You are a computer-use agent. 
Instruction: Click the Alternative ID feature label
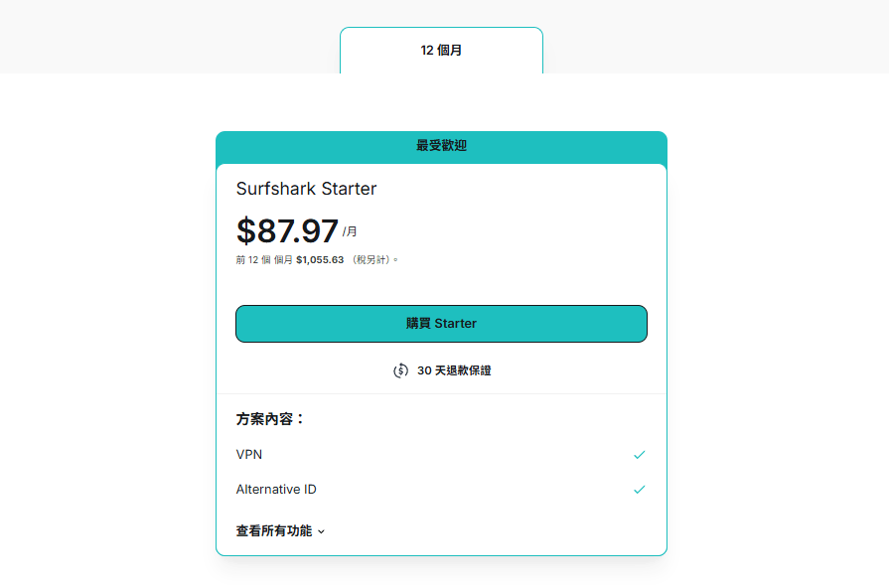click(276, 490)
